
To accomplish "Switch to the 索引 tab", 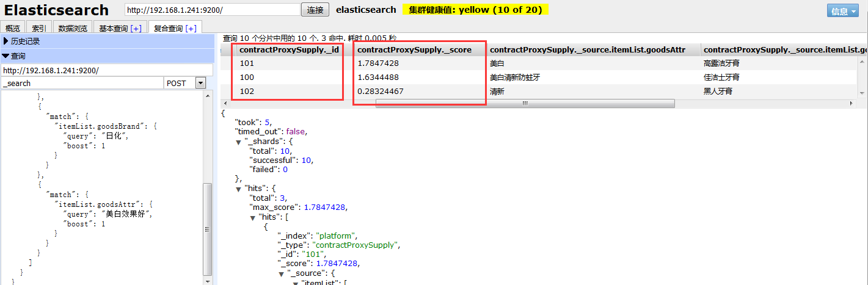I will (x=39, y=28).
